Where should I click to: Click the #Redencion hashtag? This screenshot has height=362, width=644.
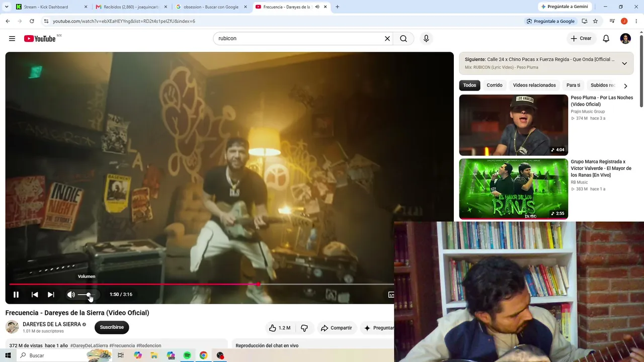point(149,346)
